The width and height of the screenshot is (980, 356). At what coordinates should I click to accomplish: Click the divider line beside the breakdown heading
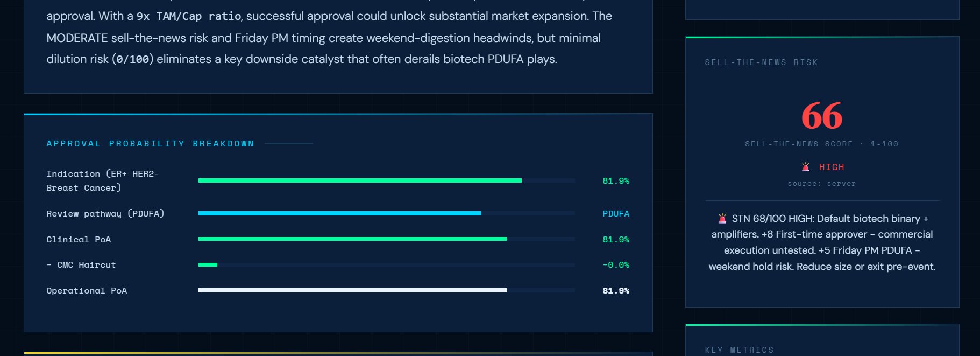[x=289, y=143]
